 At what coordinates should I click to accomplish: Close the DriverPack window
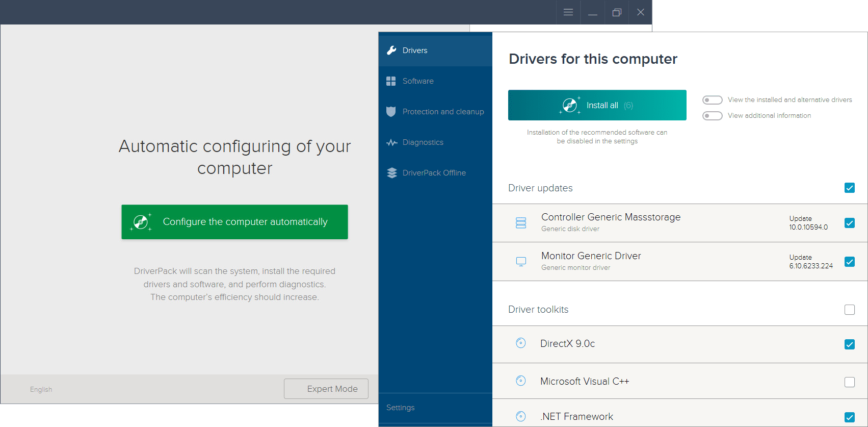pyautogui.click(x=641, y=12)
